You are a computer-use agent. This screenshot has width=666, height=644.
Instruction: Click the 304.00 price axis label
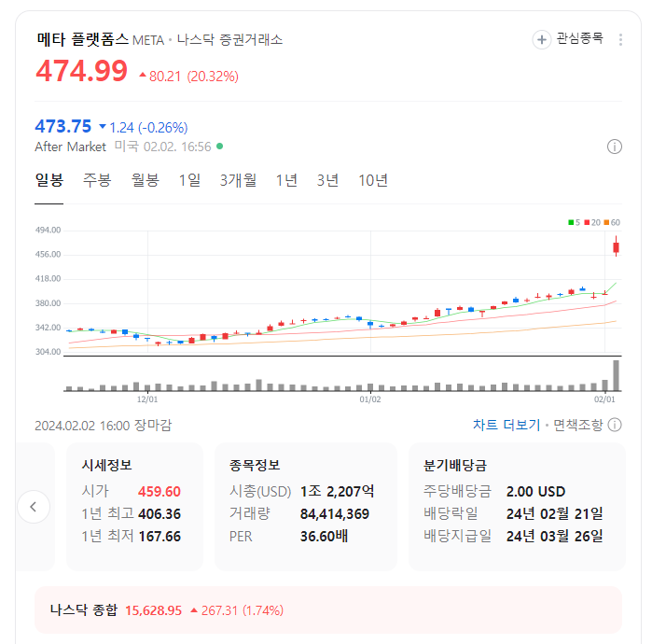click(x=48, y=352)
